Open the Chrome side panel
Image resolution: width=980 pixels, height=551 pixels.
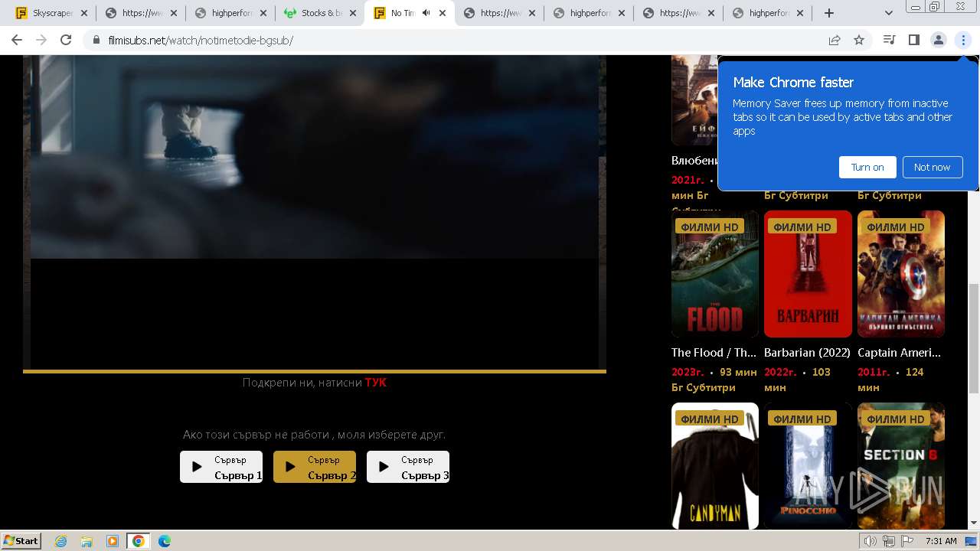913,40
